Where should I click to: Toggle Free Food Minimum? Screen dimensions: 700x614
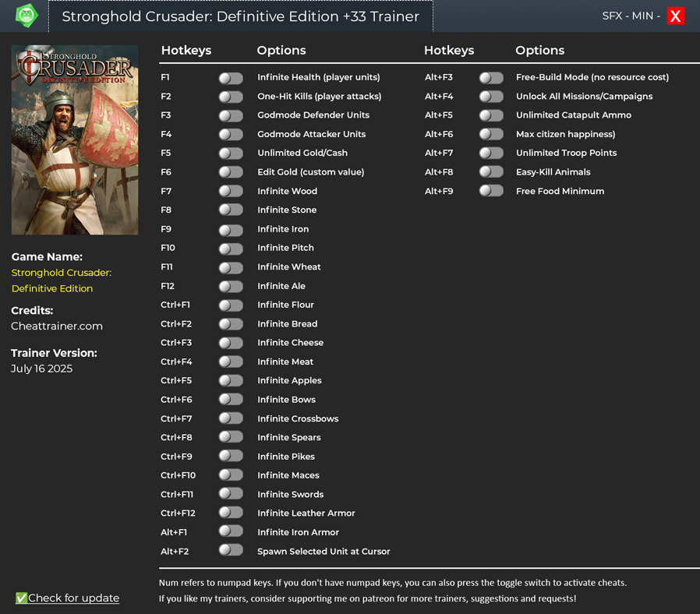(491, 192)
